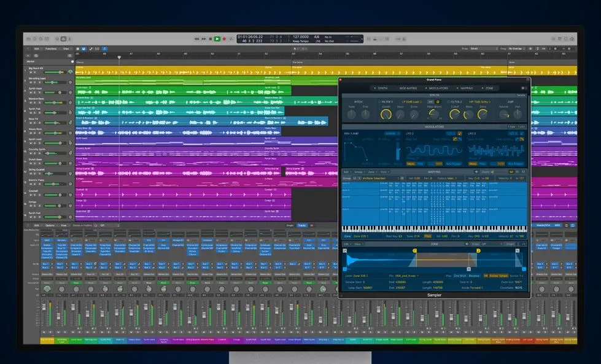Switch to the MODULATORS tab in Sampler
601x364 pixels.
pos(437,88)
